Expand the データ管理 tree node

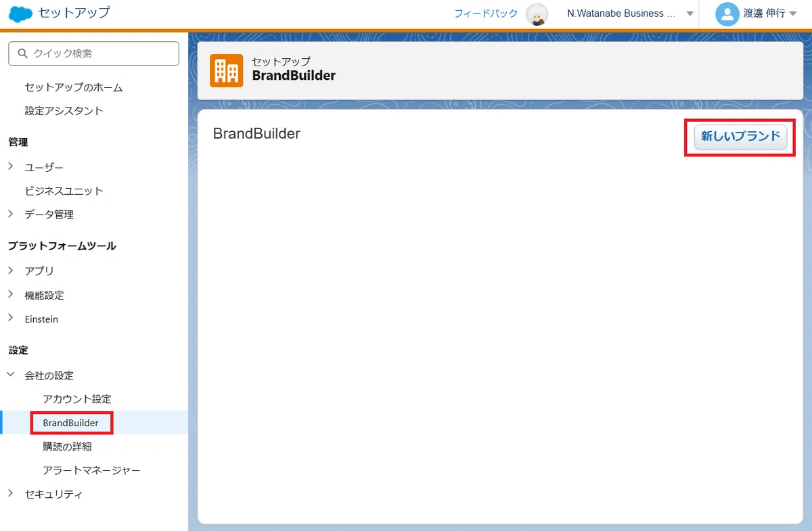pyautogui.click(x=11, y=214)
